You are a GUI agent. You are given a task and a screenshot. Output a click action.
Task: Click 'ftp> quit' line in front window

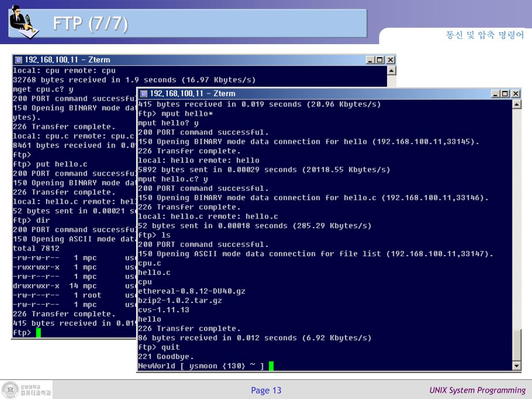pos(159,348)
